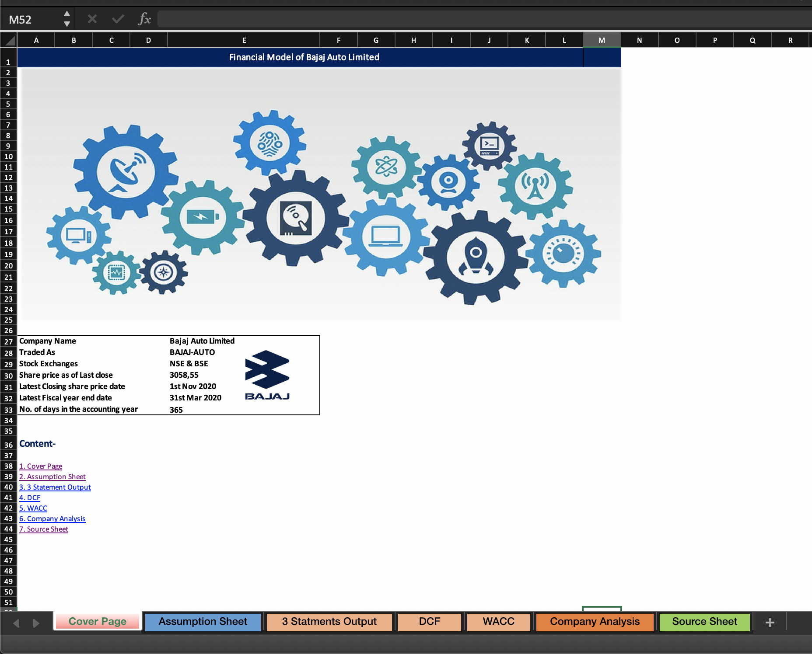
Task: Select column R header
Action: pos(790,40)
